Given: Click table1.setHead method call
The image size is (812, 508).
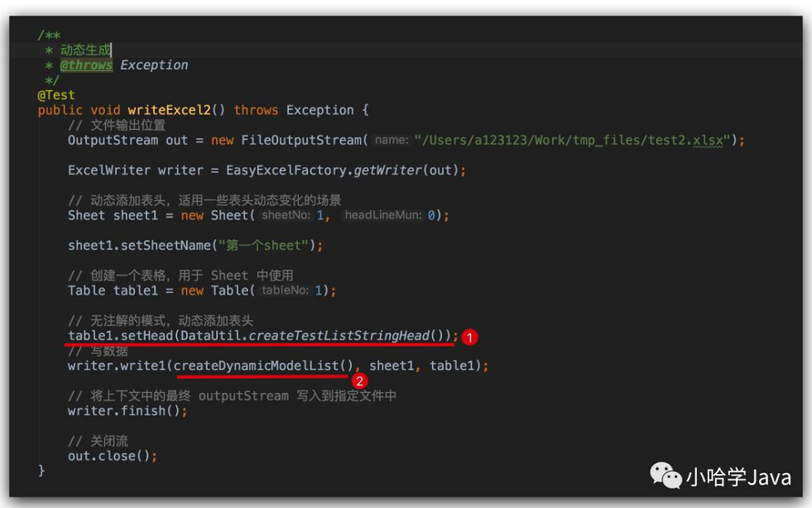Looking at the screenshot, I should 120,336.
